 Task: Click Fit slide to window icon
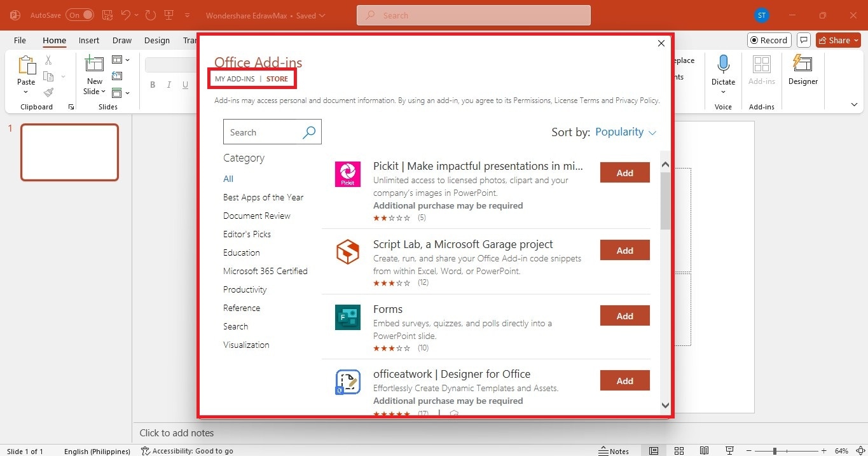tap(860, 451)
